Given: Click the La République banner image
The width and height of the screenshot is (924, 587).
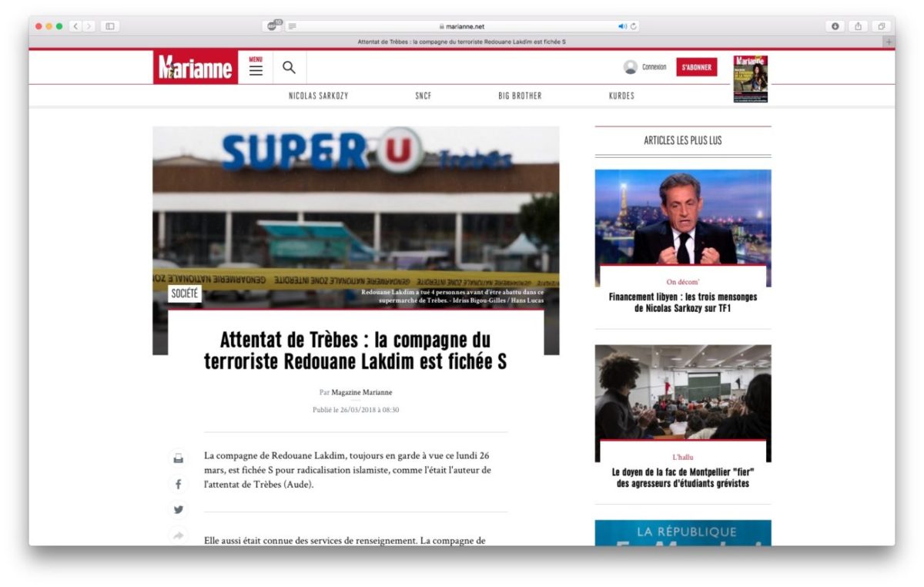Looking at the screenshot, I should tap(683, 533).
